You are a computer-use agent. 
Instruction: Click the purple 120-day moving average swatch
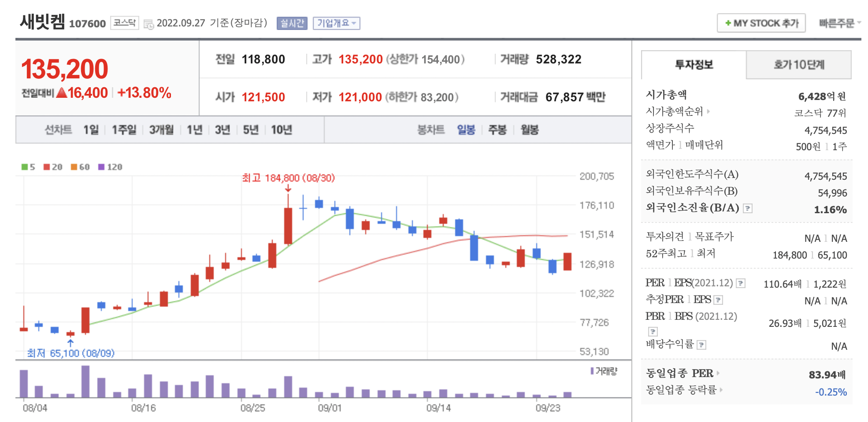[101, 167]
